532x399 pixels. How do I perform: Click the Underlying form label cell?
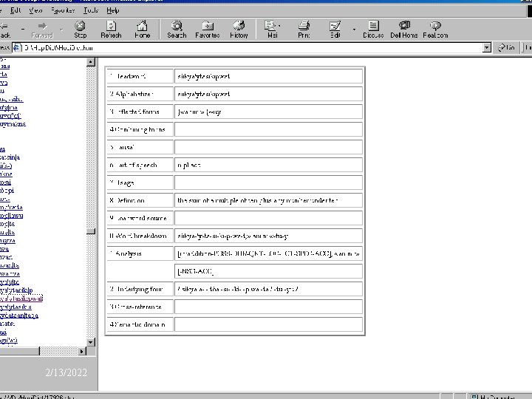(x=140, y=289)
